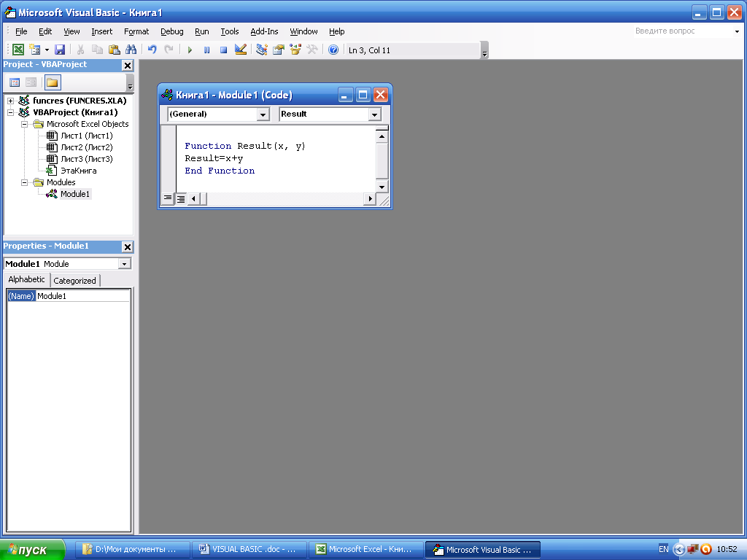The width and height of the screenshot is (747, 560).
Task: Collapse the Modules folder
Action: [24, 182]
